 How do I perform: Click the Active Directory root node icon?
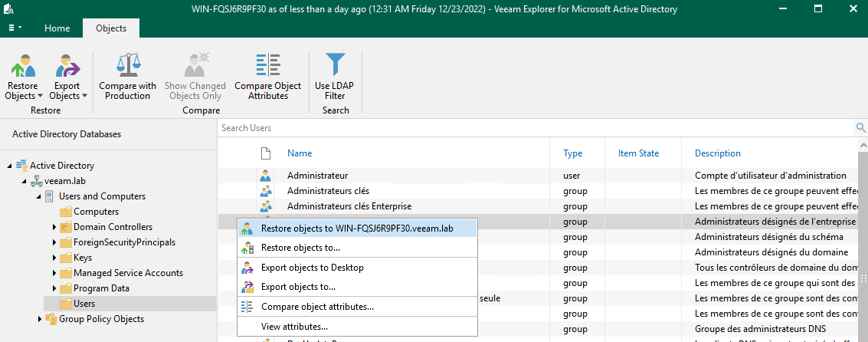click(x=21, y=165)
